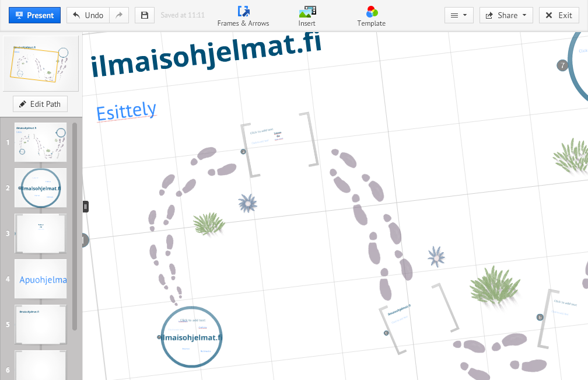Click the sidebar path scrollbar
Viewport: 588px width, 380px height.
[x=75, y=226]
